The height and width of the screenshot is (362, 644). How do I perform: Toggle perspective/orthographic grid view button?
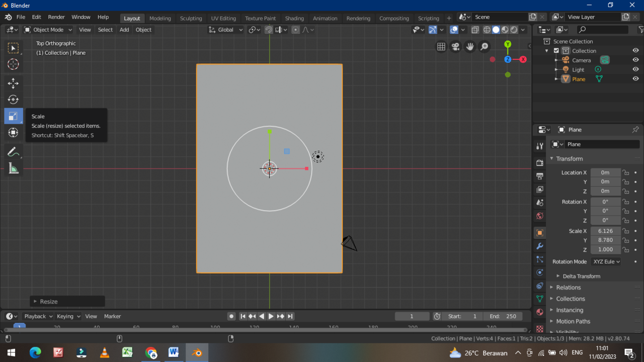point(441,47)
